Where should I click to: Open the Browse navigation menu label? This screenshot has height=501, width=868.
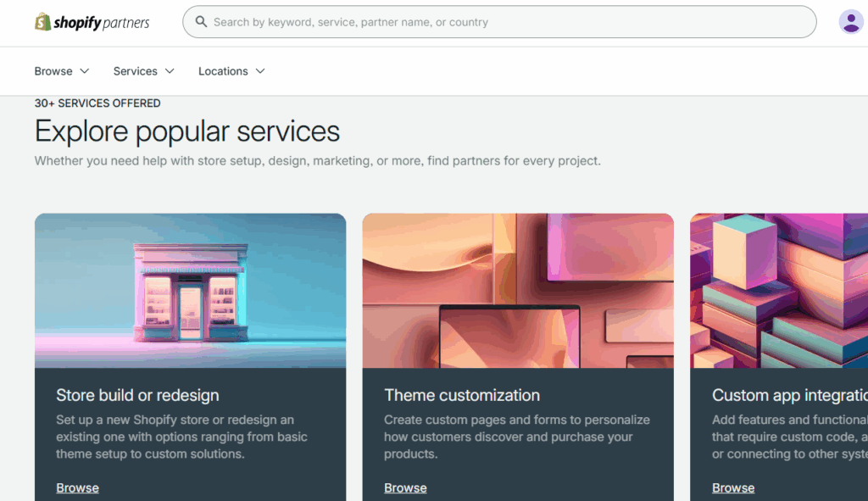(53, 71)
